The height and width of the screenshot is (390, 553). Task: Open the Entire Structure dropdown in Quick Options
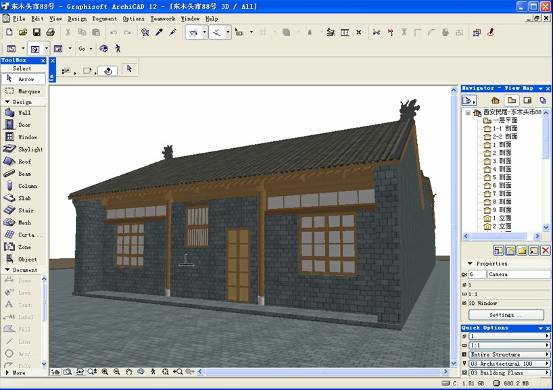click(x=509, y=354)
